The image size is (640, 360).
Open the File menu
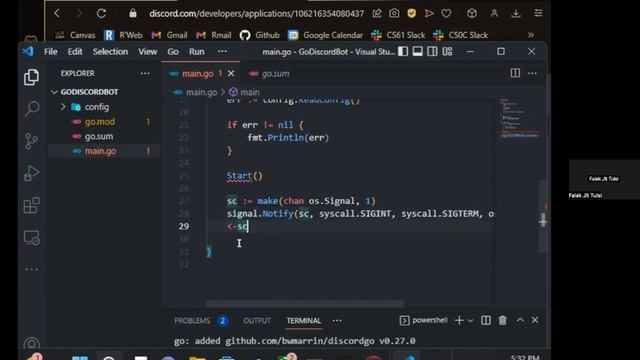tap(51, 52)
